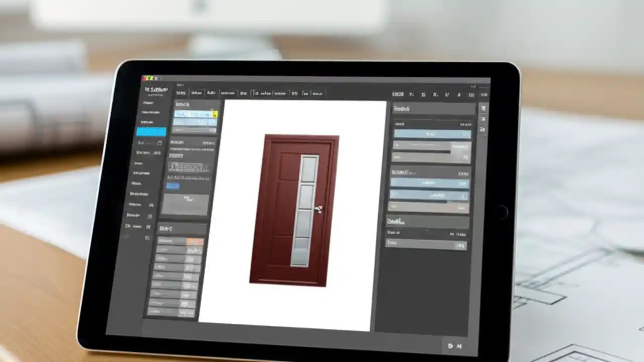Select the first toolbar item on the top toolbar
The width and height of the screenshot is (644, 362).
(181, 93)
